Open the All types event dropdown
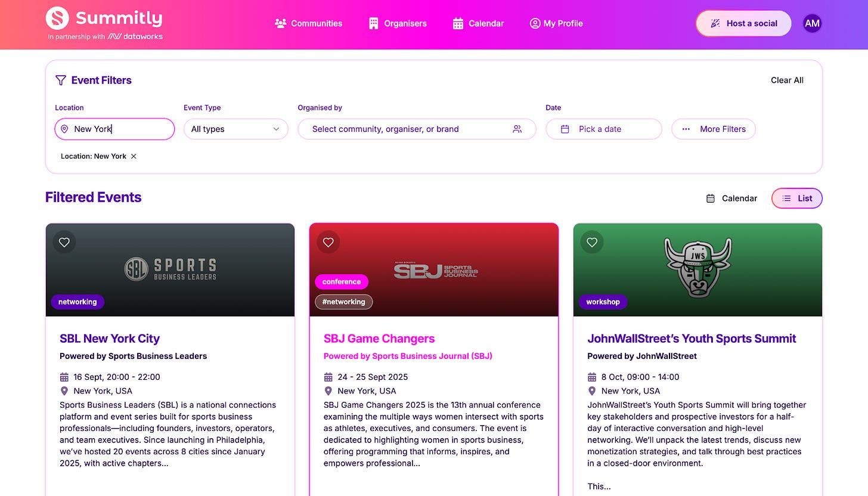 [235, 129]
